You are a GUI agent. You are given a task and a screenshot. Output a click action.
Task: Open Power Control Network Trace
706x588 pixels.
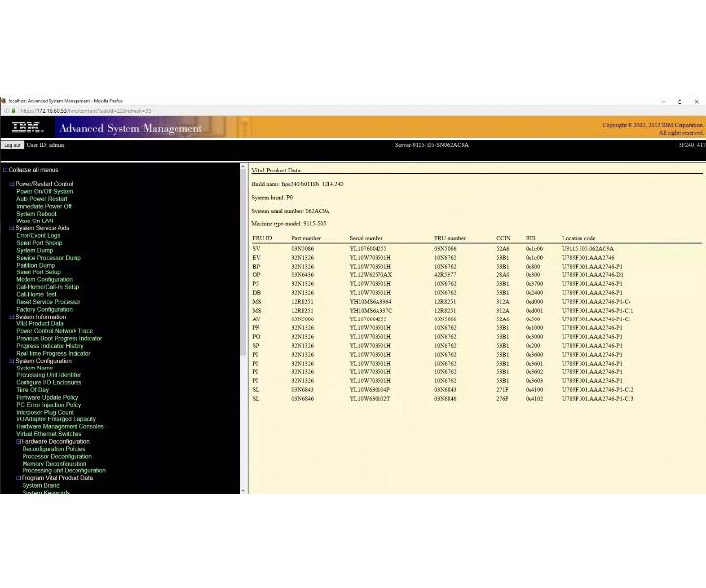coord(55,331)
